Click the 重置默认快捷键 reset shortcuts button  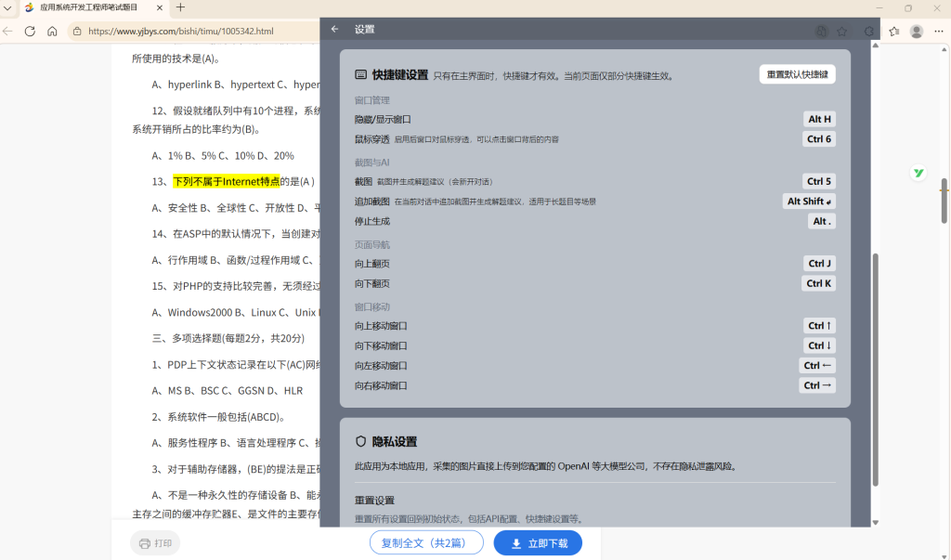coord(796,73)
